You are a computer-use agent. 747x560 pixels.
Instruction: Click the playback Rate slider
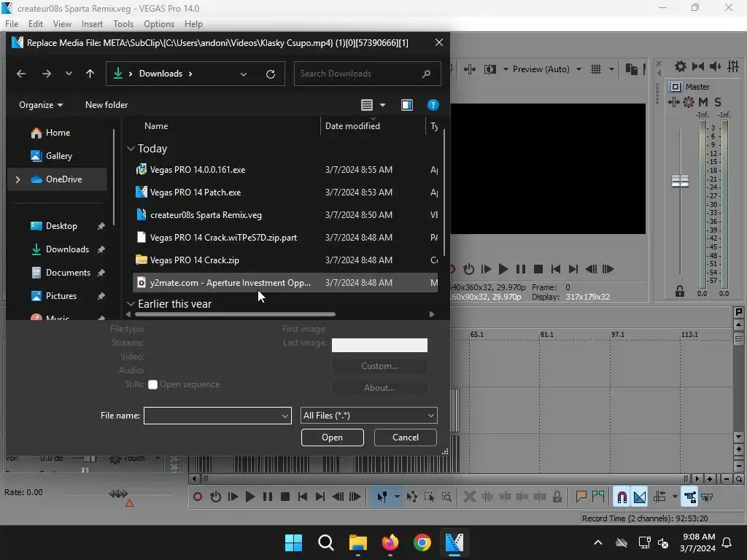pyautogui.click(x=118, y=494)
